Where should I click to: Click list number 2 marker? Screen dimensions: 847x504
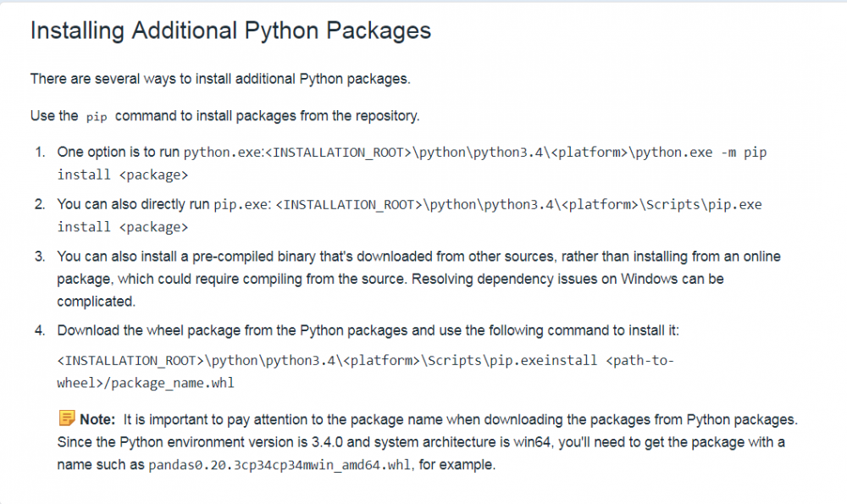[40, 205]
